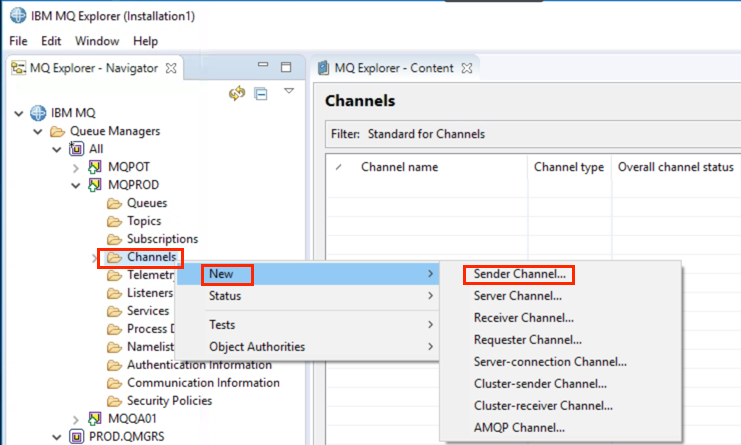The width and height of the screenshot is (741, 445).
Task: Select the Security Policies tree item
Action: (169, 401)
